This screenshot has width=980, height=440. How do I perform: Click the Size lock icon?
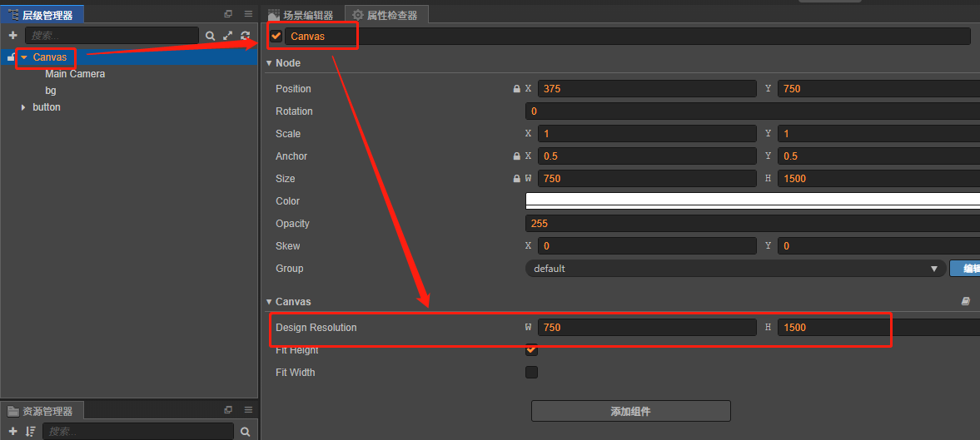coord(516,179)
